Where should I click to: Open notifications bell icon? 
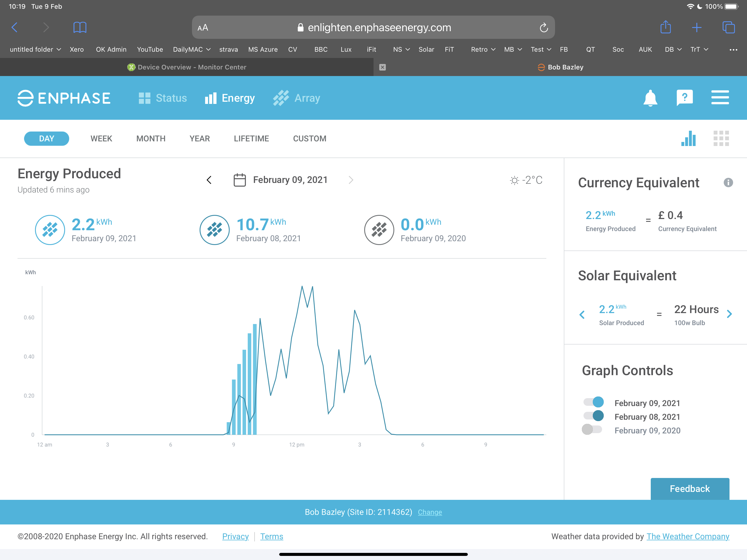[x=650, y=98]
